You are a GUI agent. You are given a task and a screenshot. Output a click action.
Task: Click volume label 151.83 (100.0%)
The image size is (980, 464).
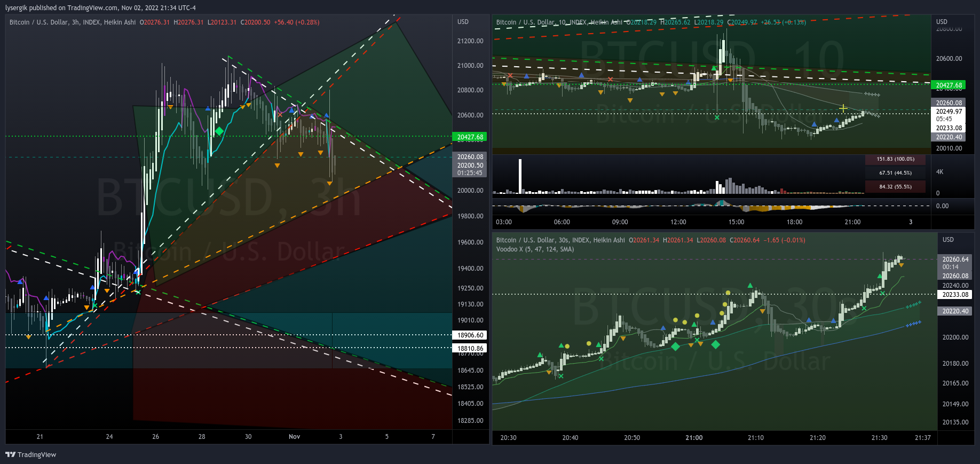click(895, 159)
